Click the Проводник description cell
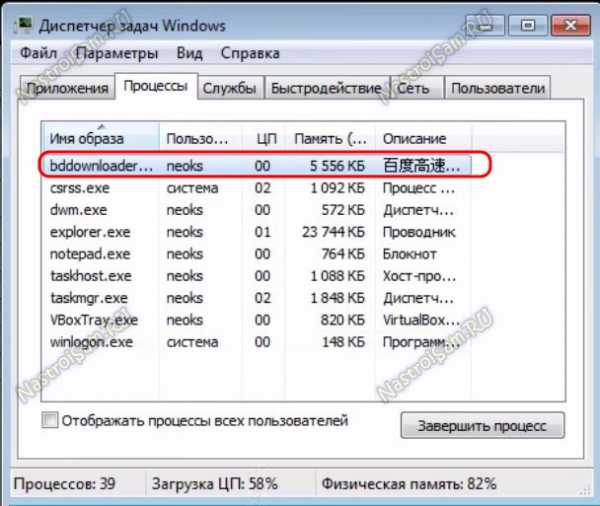Screen dimensions: 600x506 pyautogui.click(x=419, y=232)
